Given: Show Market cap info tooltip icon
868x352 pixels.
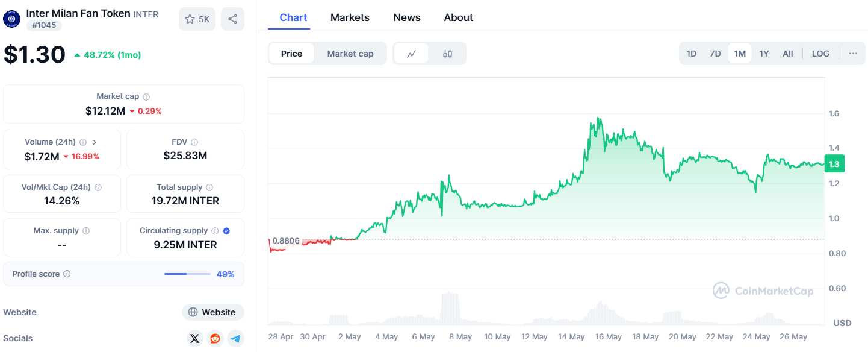Looking at the screenshot, I should click(146, 96).
